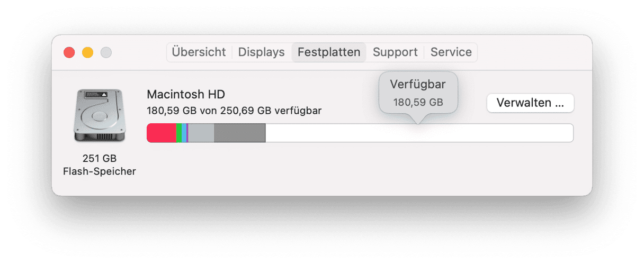Open the Displays tab
644x264 pixels.
point(261,52)
